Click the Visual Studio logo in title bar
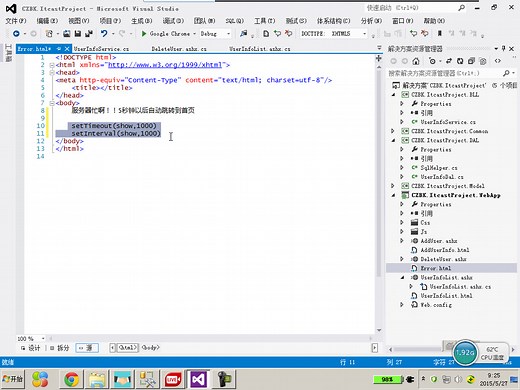 pyautogui.click(x=11, y=8)
